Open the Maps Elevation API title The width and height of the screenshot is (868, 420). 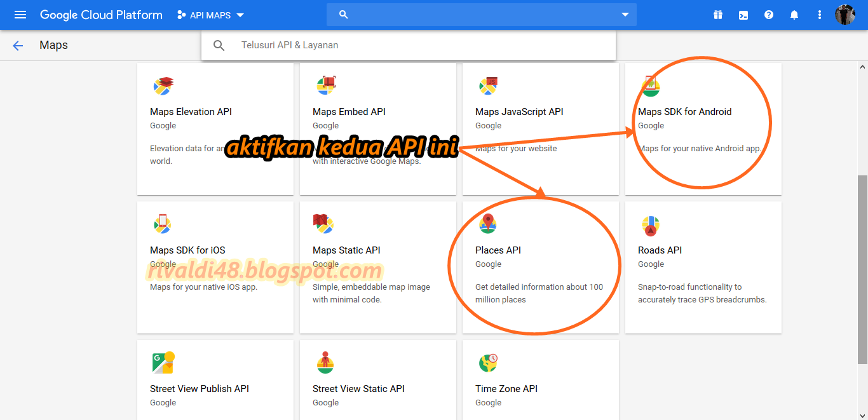pos(191,112)
